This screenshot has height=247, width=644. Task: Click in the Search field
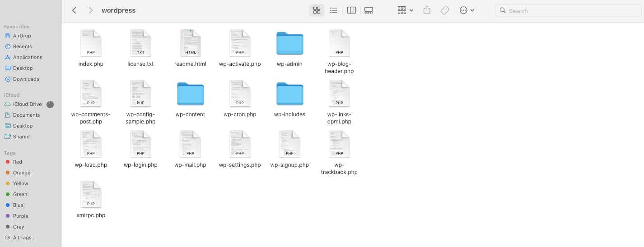(569, 11)
